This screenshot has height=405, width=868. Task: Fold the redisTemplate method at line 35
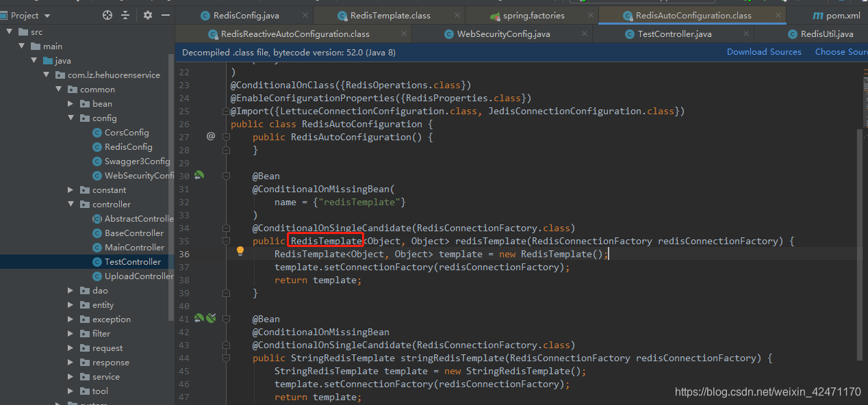227,241
